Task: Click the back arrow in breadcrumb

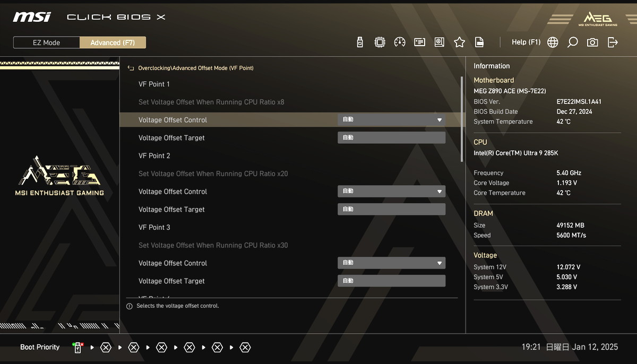Action: click(131, 68)
